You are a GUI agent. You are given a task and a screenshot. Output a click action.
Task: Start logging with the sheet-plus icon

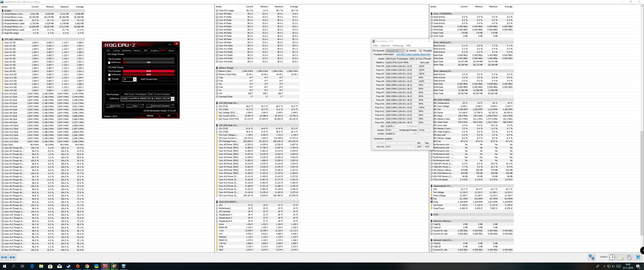[621, 257]
